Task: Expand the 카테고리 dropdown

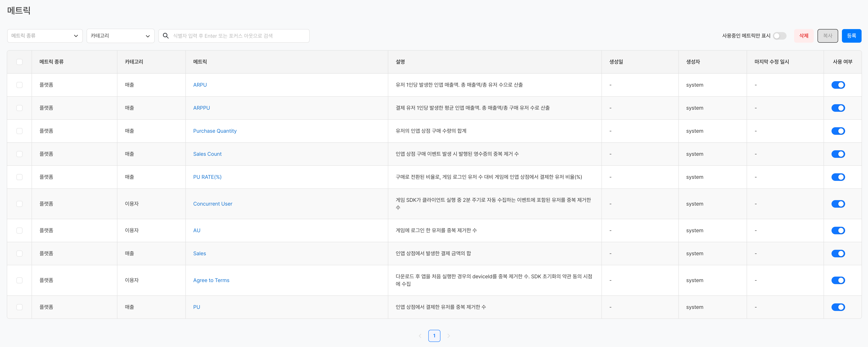Action: point(120,36)
